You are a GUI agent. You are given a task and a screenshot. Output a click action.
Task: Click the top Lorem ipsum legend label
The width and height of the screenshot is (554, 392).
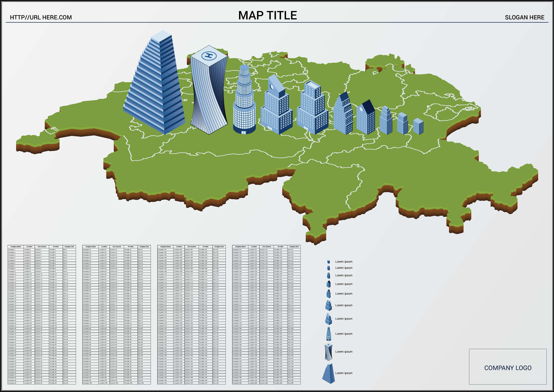(344, 262)
